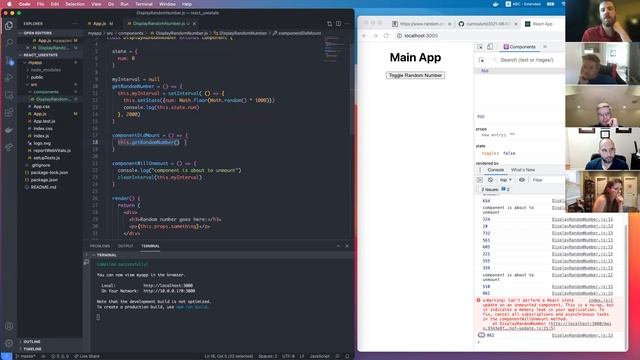Click the Live Share button in the status bar
Screen dimensions: 640x360
[x=87, y=356]
